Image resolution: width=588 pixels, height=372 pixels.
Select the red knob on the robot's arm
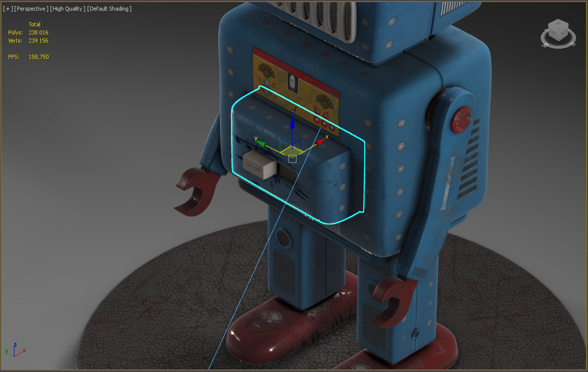(x=461, y=120)
